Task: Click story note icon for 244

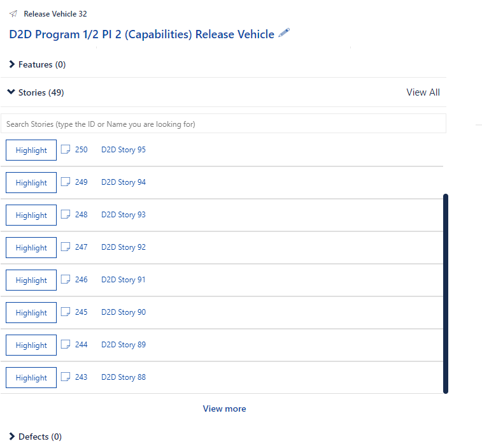Action: click(66, 344)
